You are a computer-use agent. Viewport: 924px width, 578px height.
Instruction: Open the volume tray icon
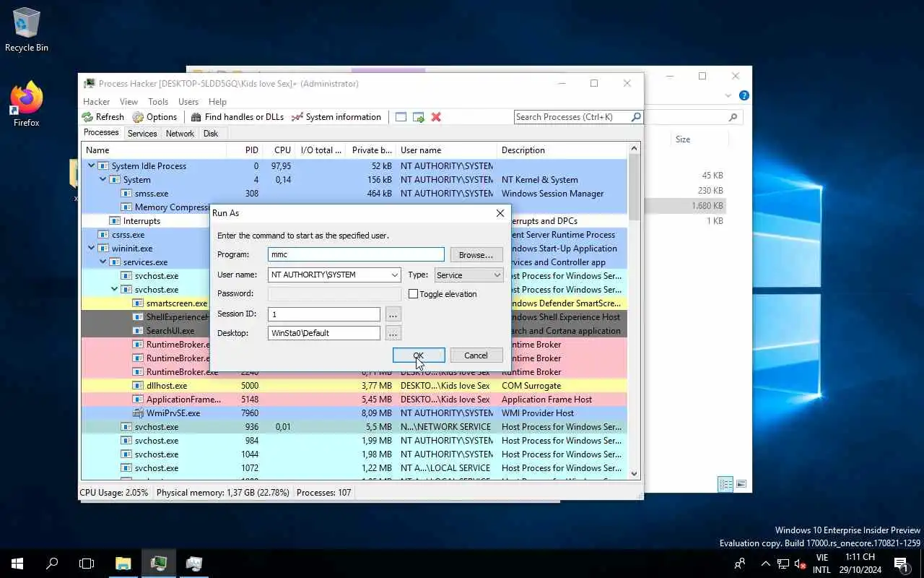800,564
